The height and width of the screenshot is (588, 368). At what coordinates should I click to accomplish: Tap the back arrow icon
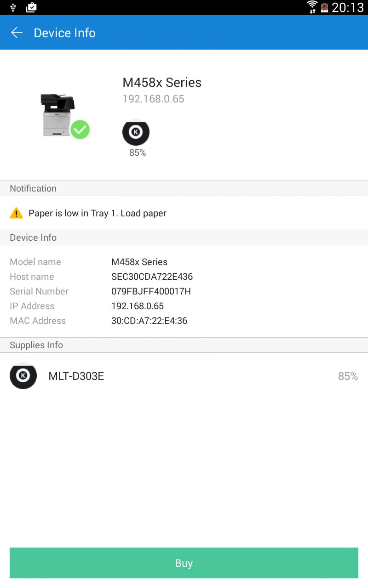[x=17, y=33]
